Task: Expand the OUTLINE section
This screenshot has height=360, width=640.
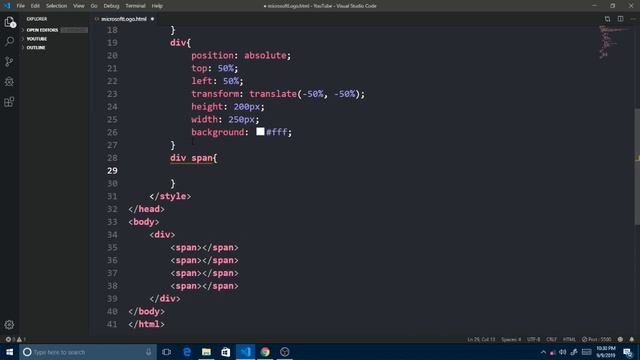Action: pos(36,48)
